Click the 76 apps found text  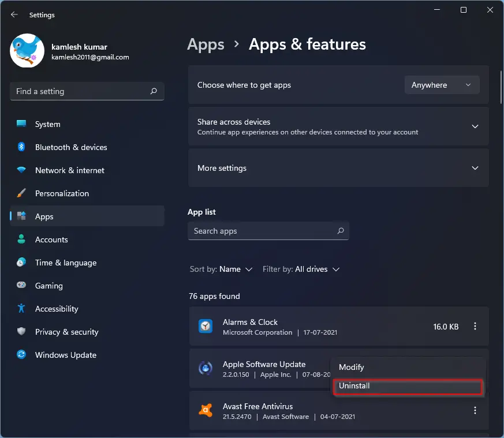pyautogui.click(x=214, y=296)
